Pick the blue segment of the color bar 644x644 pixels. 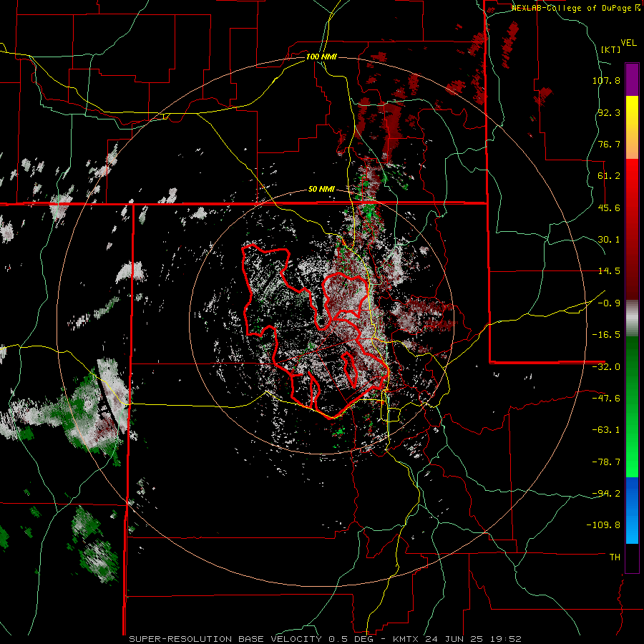click(632, 510)
